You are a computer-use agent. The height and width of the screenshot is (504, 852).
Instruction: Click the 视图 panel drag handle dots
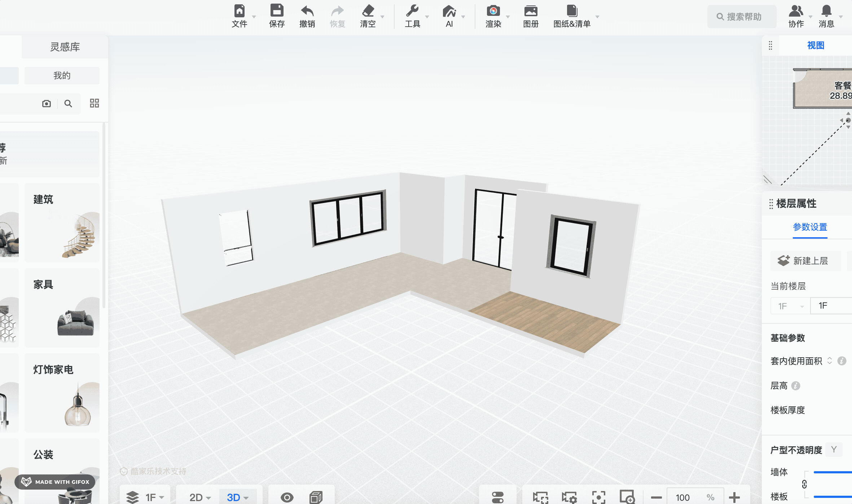[770, 45]
